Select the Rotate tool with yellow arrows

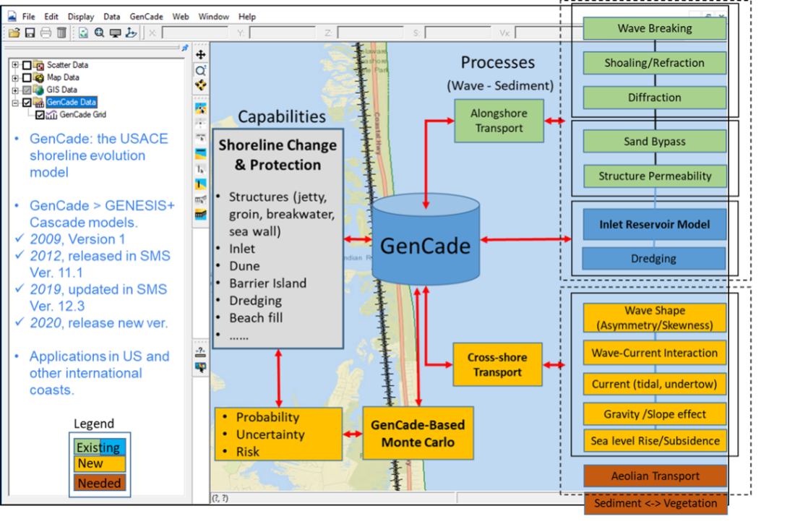click(201, 85)
